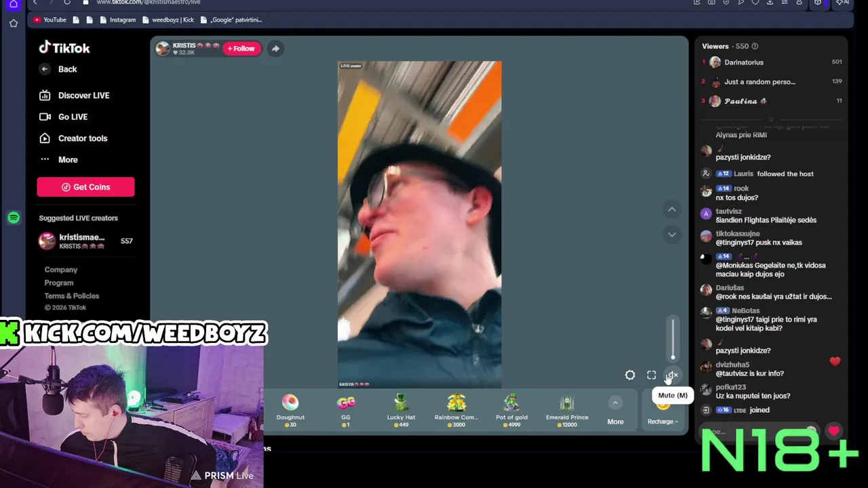Open "Google" patvirtini... bookmark
Viewport: 868px width, 488px height.
pyautogui.click(x=231, y=20)
